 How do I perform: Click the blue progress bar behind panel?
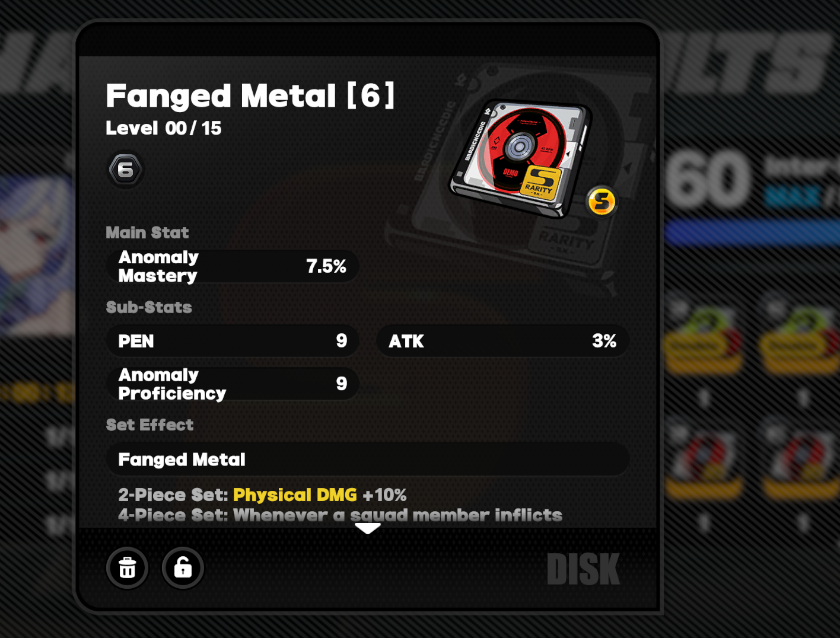(752, 232)
